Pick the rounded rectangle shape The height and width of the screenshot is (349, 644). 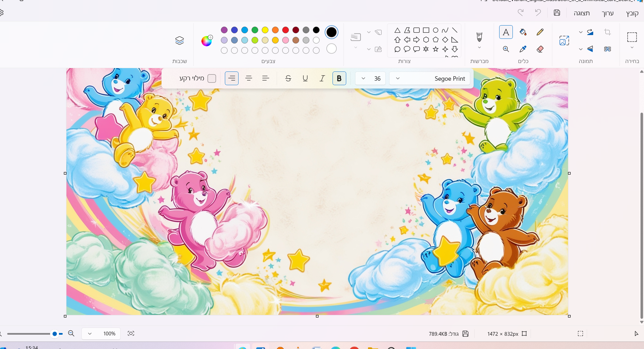(x=416, y=30)
